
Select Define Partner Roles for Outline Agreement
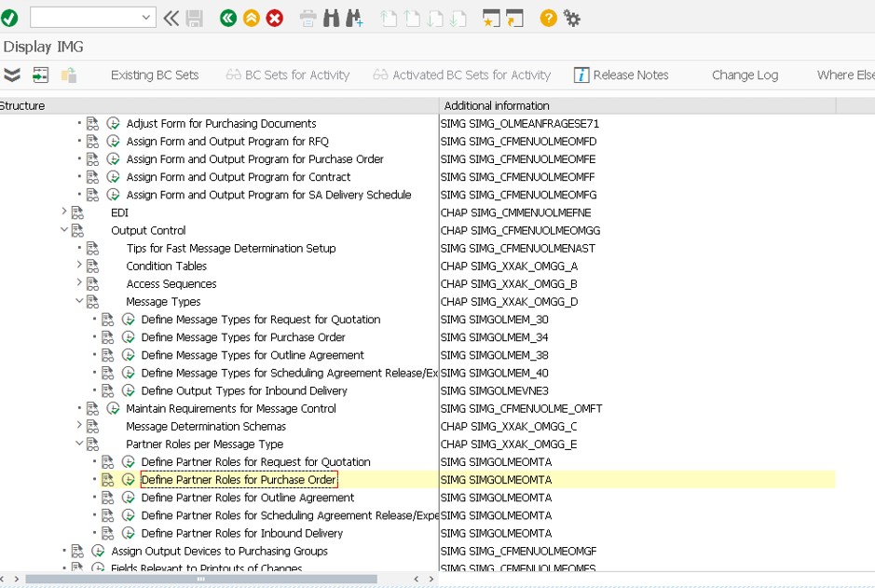pyautogui.click(x=248, y=498)
